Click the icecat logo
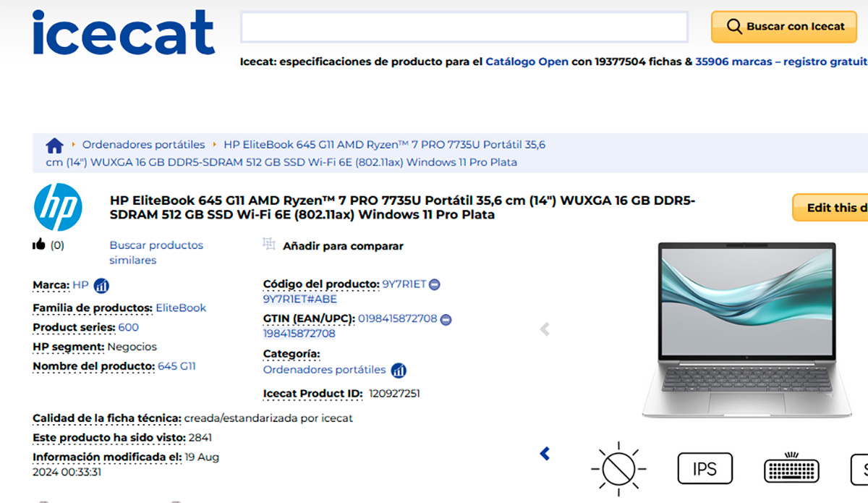This screenshot has width=868, height=503. pos(123,33)
